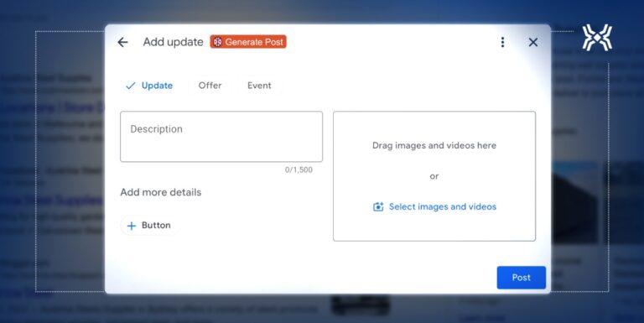Viewport: 644px width, 323px height.
Task: Click into the Description text field
Action: click(x=221, y=137)
